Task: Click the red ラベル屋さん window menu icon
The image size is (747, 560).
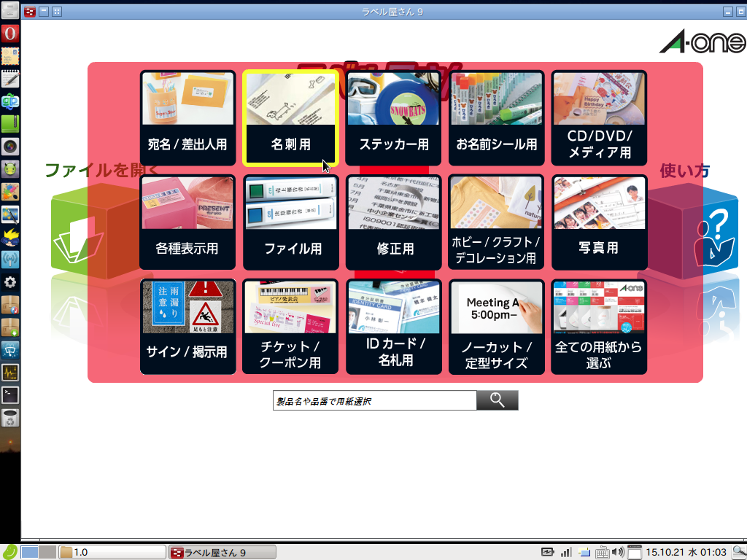Action: pyautogui.click(x=29, y=12)
